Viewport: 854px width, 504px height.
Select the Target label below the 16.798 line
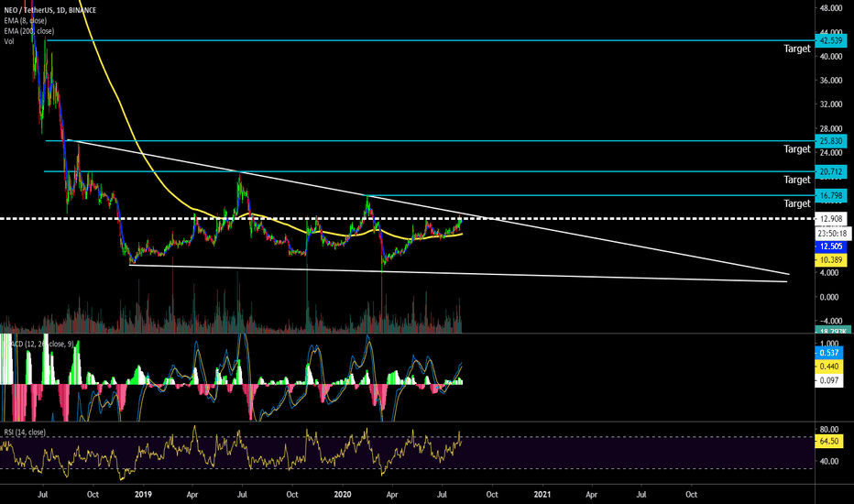click(797, 203)
